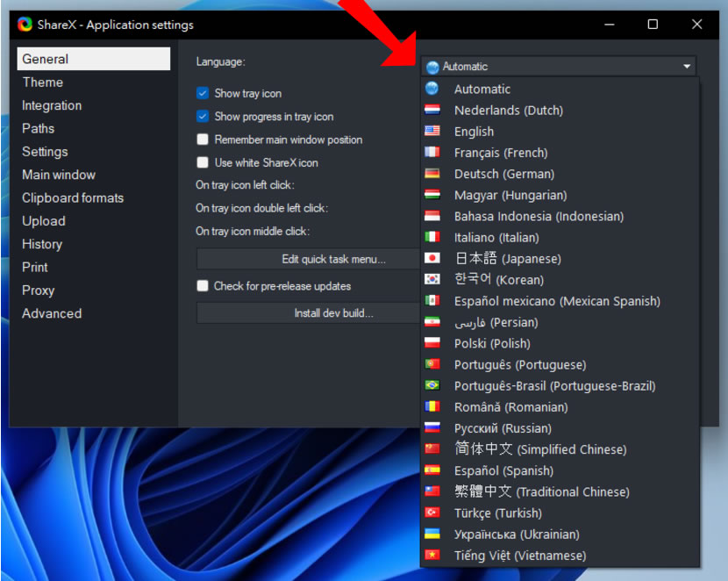Viewport: 728px width, 581px height.
Task: Click the Russian flag icon
Action: coord(432,427)
